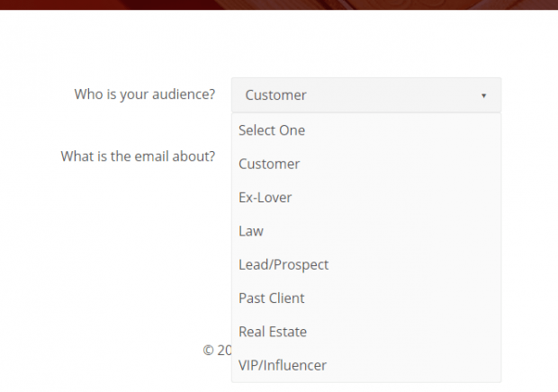The image size is (558, 392).
Task: Click the copyright symbol in the footer
Action: click(208, 351)
